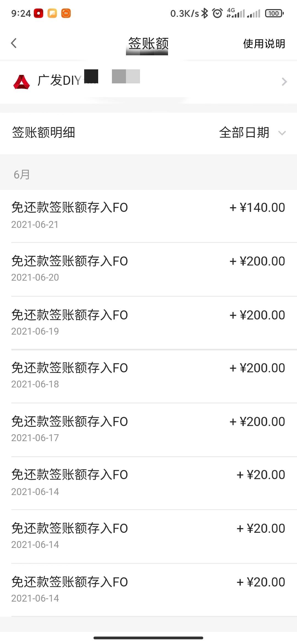Tap the red recorder status icon

point(38,13)
